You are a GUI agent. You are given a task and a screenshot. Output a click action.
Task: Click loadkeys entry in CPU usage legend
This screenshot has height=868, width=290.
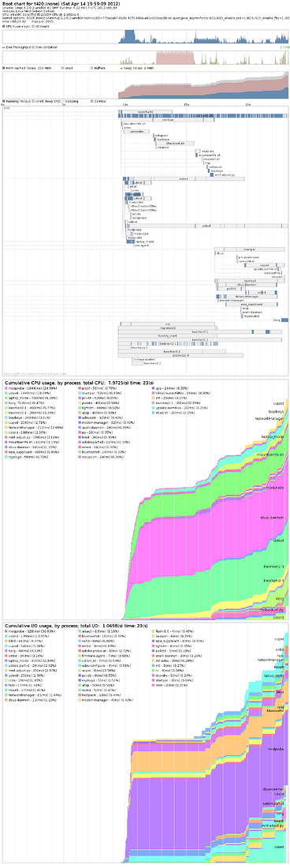pyautogui.click(x=28, y=417)
